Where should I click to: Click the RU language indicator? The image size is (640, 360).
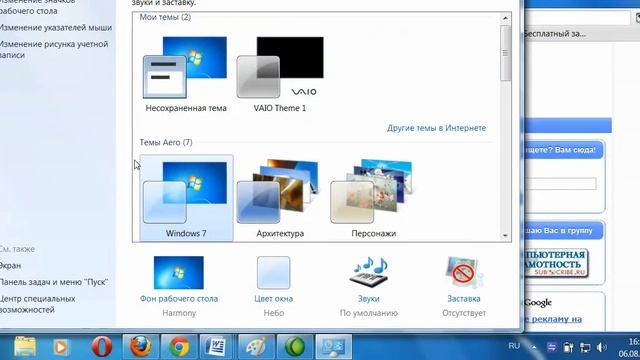point(514,346)
